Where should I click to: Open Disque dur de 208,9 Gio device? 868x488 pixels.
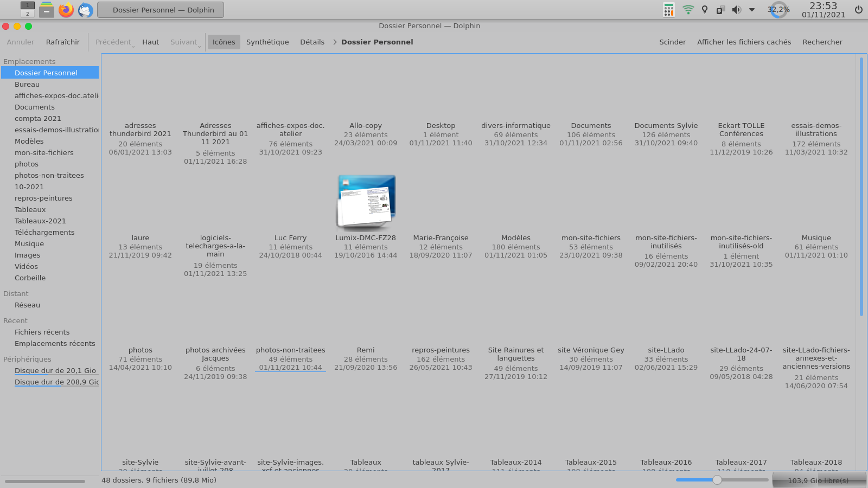click(50, 382)
